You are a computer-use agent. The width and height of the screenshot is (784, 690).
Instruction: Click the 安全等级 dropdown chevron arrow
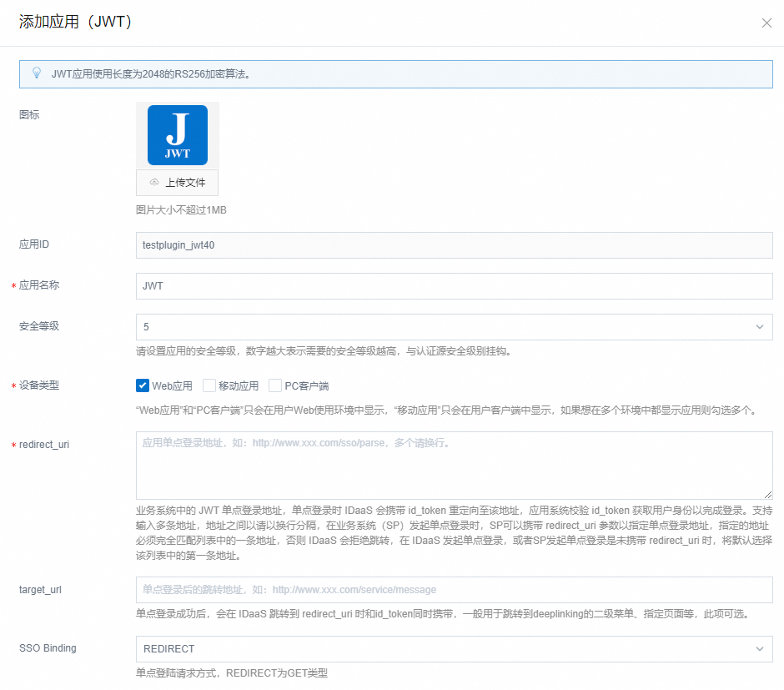point(759,327)
